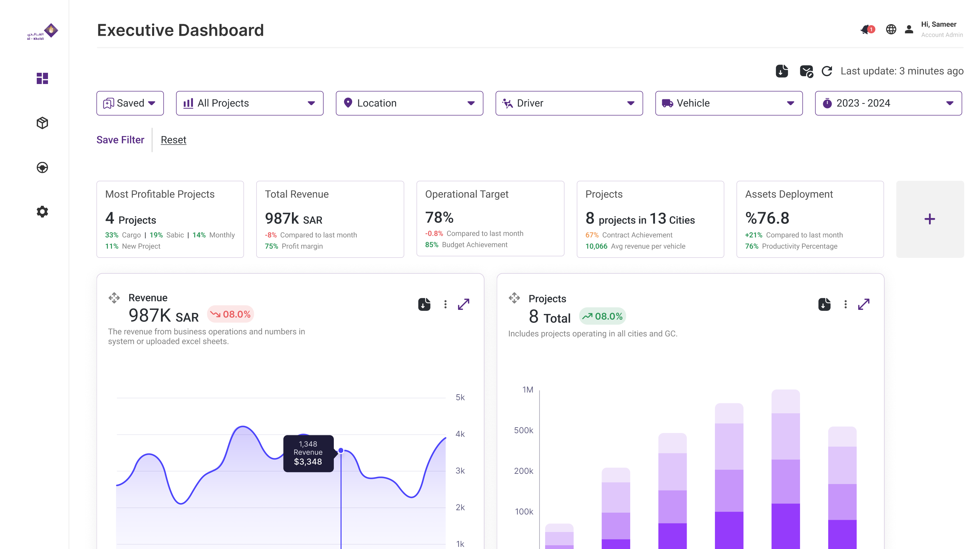The height and width of the screenshot is (549, 980).
Task: Open the Location filter dropdown
Action: (409, 103)
